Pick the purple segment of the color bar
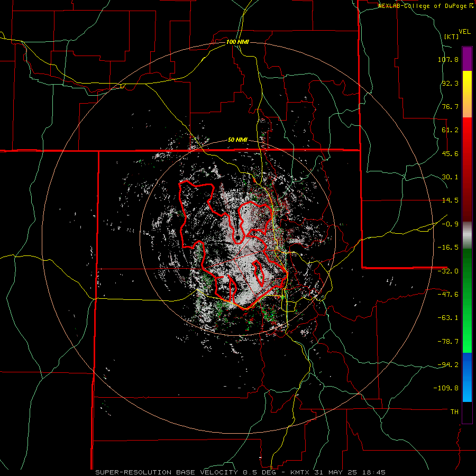The height and width of the screenshot is (476, 476). [467, 59]
